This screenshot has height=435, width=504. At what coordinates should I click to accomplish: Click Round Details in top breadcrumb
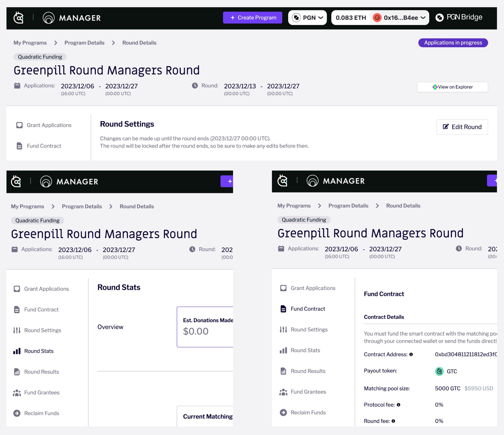[139, 43]
